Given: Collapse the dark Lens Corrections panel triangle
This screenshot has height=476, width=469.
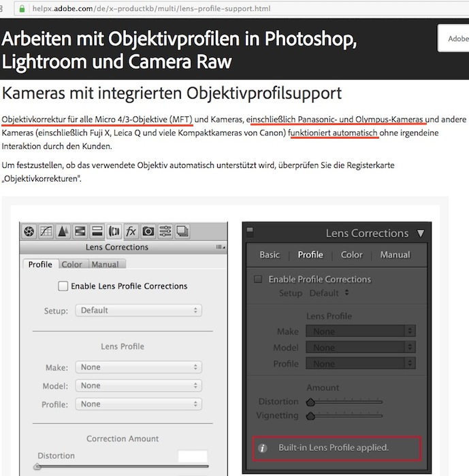Looking at the screenshot, I should point(420,233).
